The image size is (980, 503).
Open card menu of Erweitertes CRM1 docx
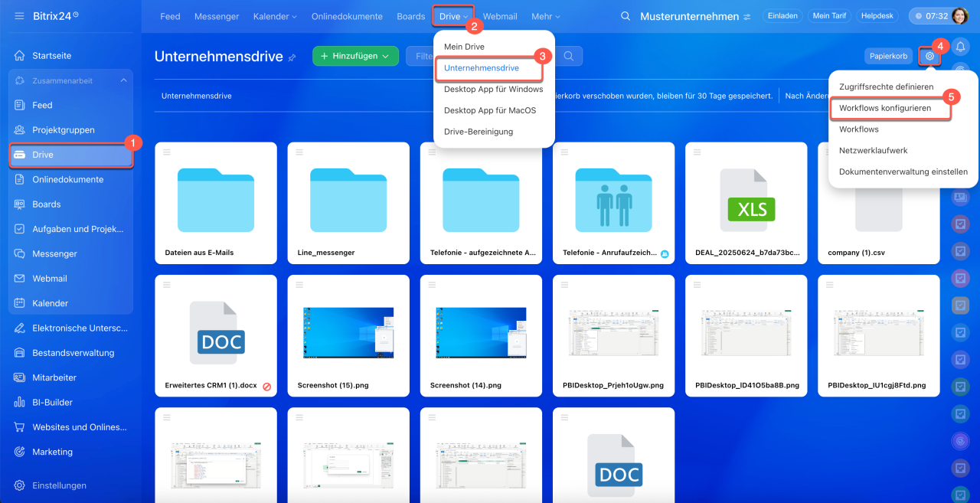click(166, 285)
